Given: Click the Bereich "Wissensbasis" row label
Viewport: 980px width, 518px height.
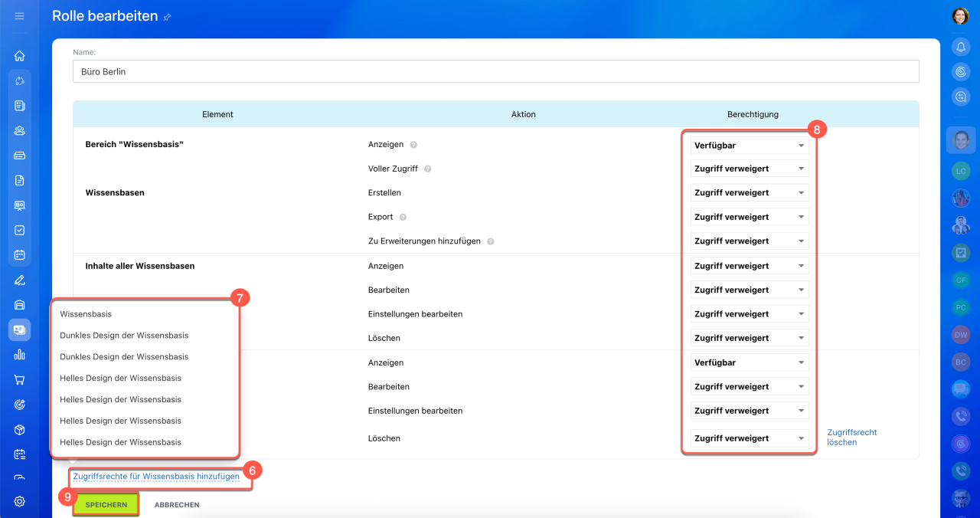Looking at the screenshot, I should click(x=134, y=144).
